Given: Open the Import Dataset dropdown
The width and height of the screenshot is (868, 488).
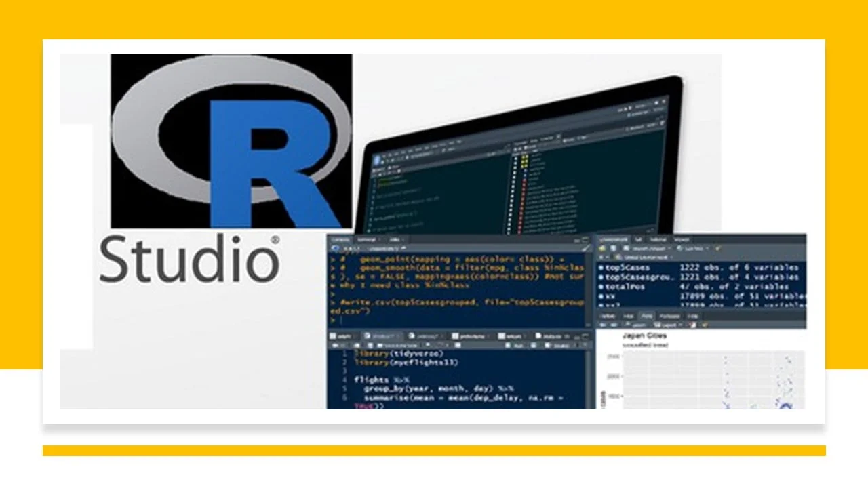Looking at the screenshot, I should (648, 248).
